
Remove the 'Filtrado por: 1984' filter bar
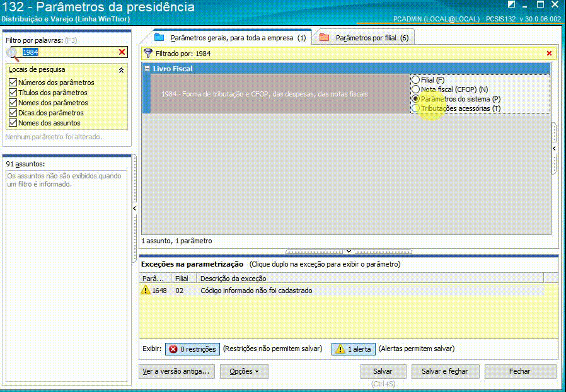(x=549, y=54)
